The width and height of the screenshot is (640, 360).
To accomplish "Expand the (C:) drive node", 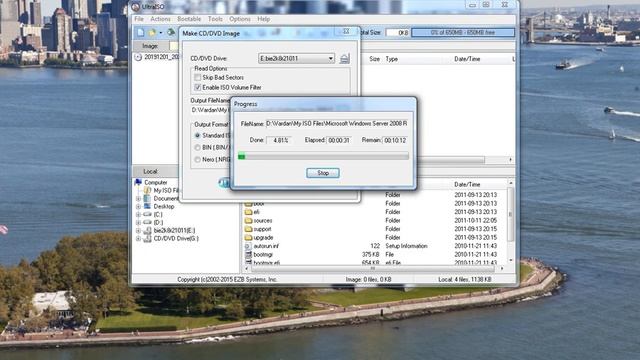I will point(138,215).
